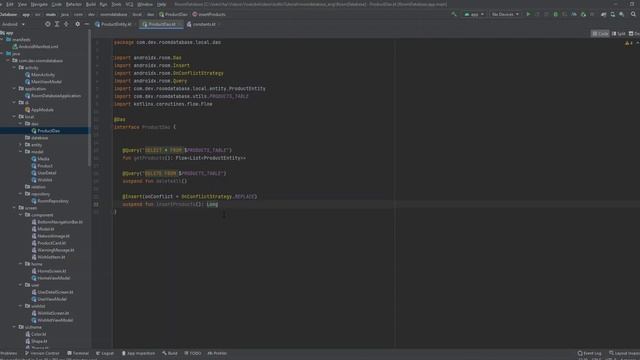Open the app run configuration dropdown
The image size is (640, 360).
[x=474, y=14]
